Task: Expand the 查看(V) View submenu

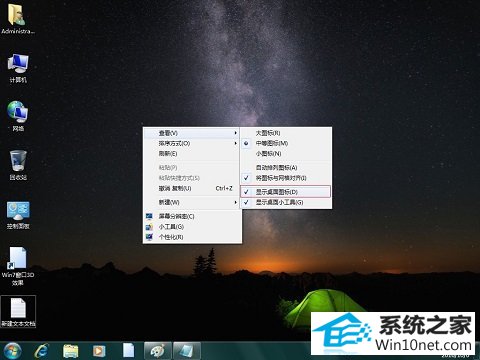Action: (192, 133)
